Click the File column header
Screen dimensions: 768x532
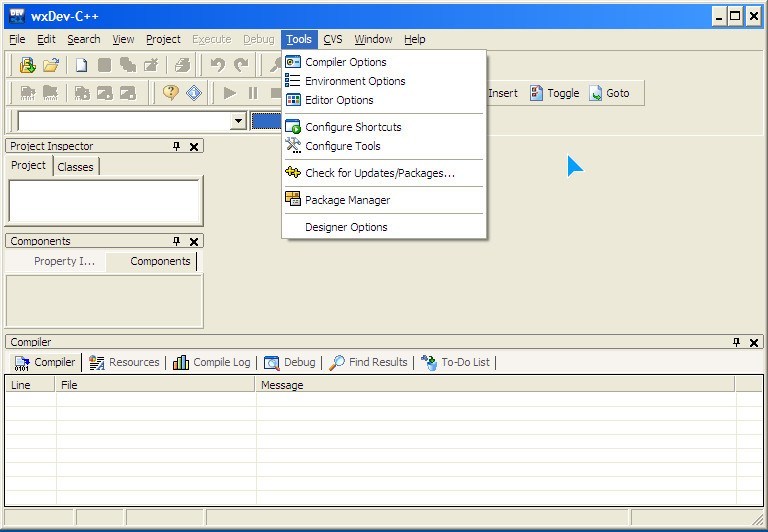coord(155,385)
